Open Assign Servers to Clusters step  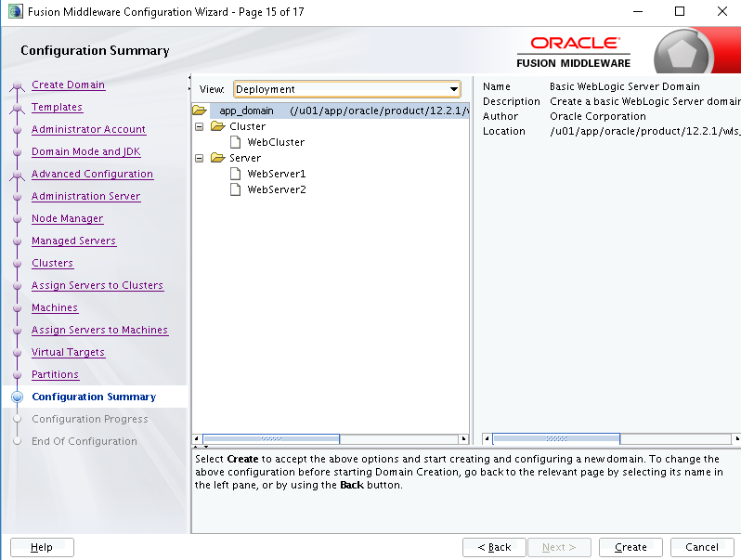pos(97,285)
